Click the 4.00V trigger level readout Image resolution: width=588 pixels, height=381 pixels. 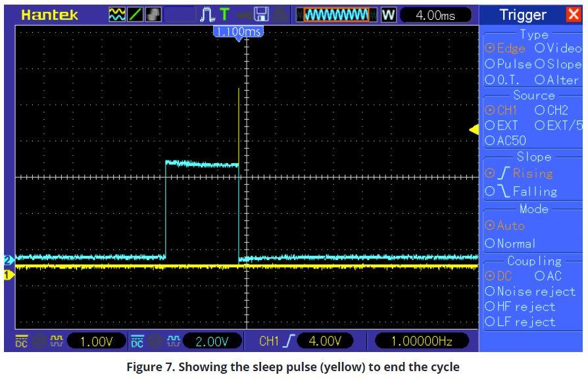(x=325, y=342)
